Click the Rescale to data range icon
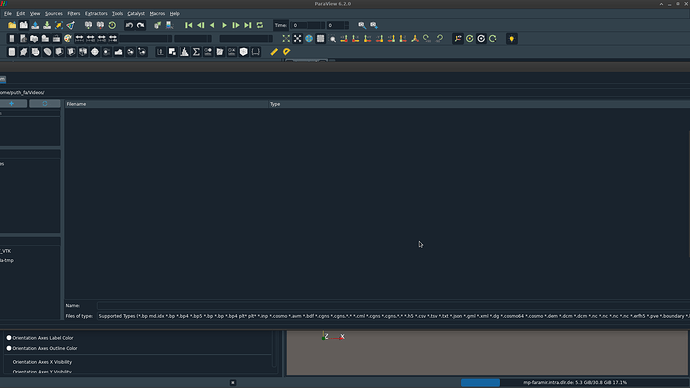690x388 pixels. (79, 39)
